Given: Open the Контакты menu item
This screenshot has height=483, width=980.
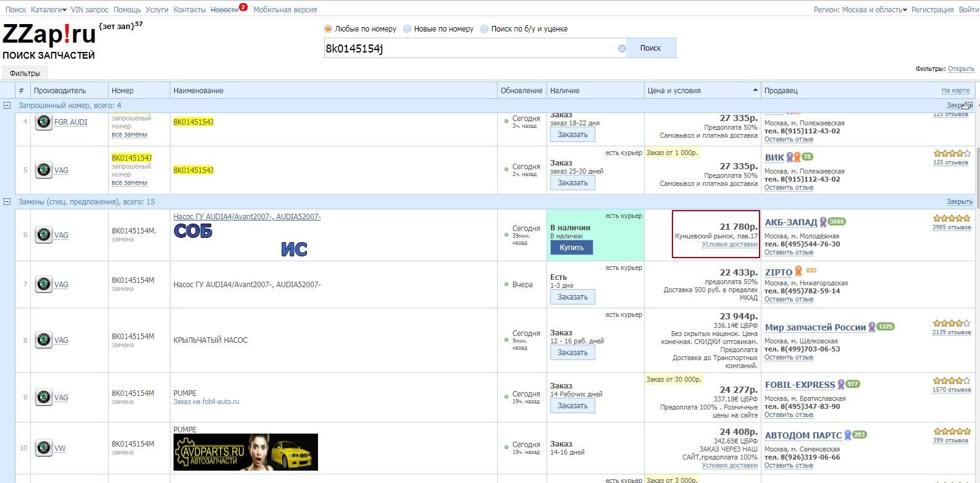Looking at the screenshot, I should [x=190, y=10].
